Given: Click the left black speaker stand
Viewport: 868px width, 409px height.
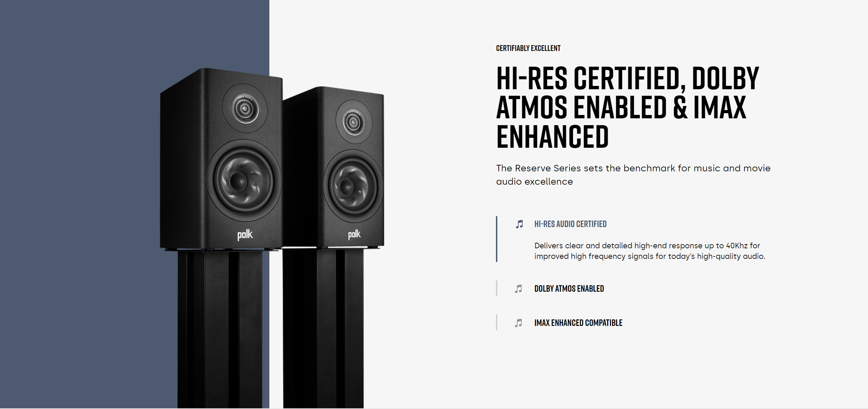Looking at the screenshot, I should 220,328.
